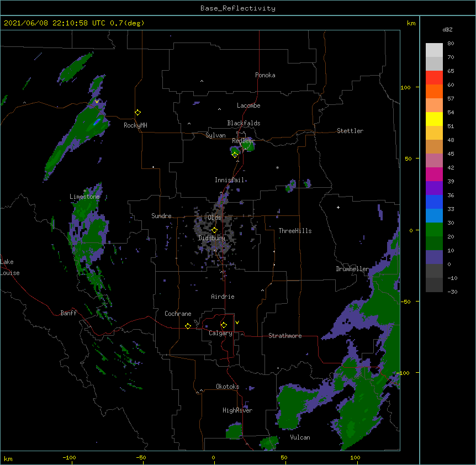Click the dBZ legend heading
Screen dimensions: 476x465
[447, 30]
